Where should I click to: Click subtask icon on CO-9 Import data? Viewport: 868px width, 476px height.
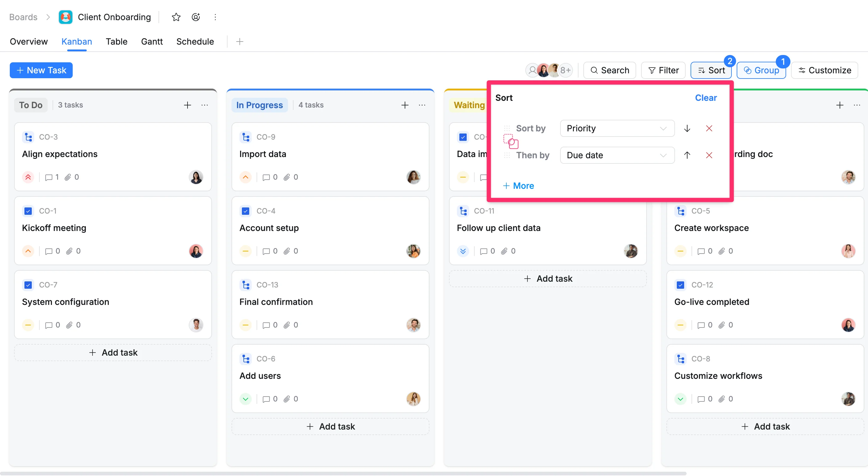(246, 137)
